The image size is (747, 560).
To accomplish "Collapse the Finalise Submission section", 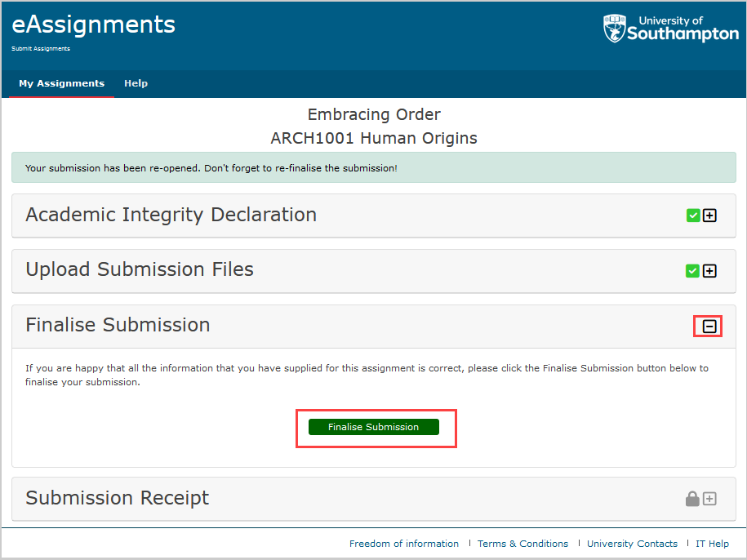I will tap(708, 326).
